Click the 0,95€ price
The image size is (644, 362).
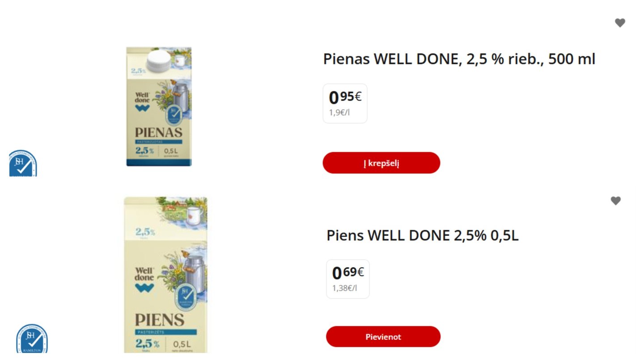pos(345,97)
